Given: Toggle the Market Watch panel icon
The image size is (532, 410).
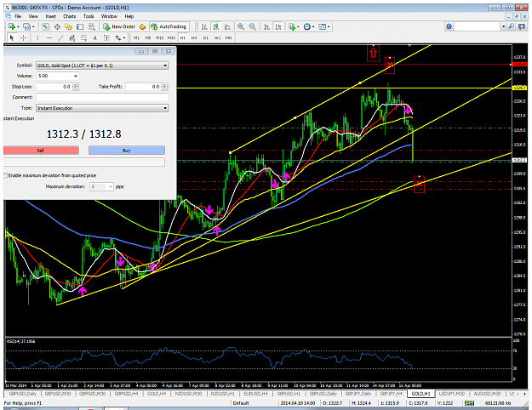Looking at the screenshot, I should click(45, 26).
